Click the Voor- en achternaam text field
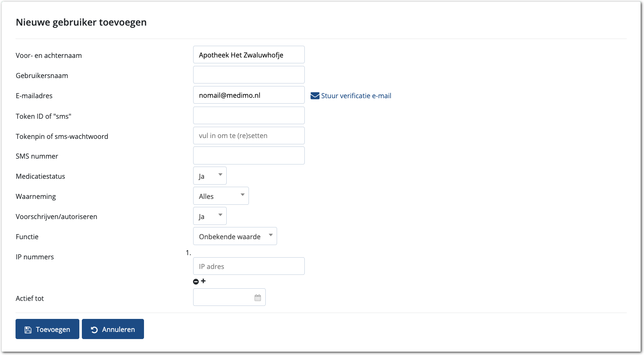This screenshot has width=644, height=355. coord(249,55)
